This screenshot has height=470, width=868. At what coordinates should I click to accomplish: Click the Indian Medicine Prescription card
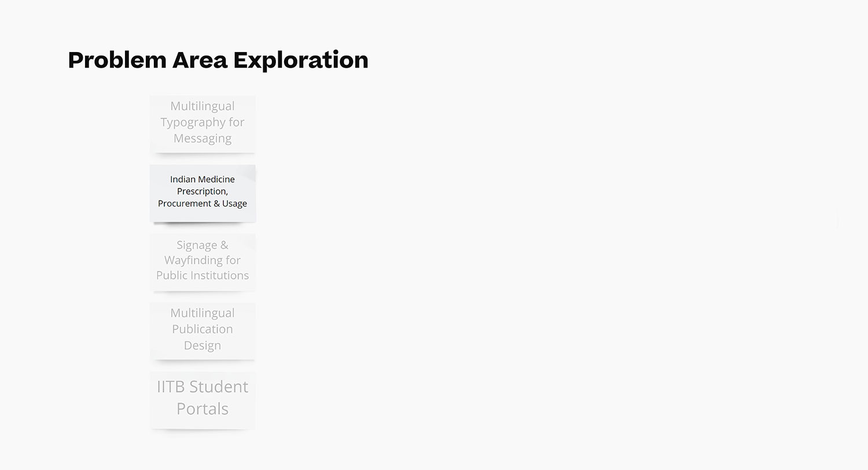(x=203, y=192)
